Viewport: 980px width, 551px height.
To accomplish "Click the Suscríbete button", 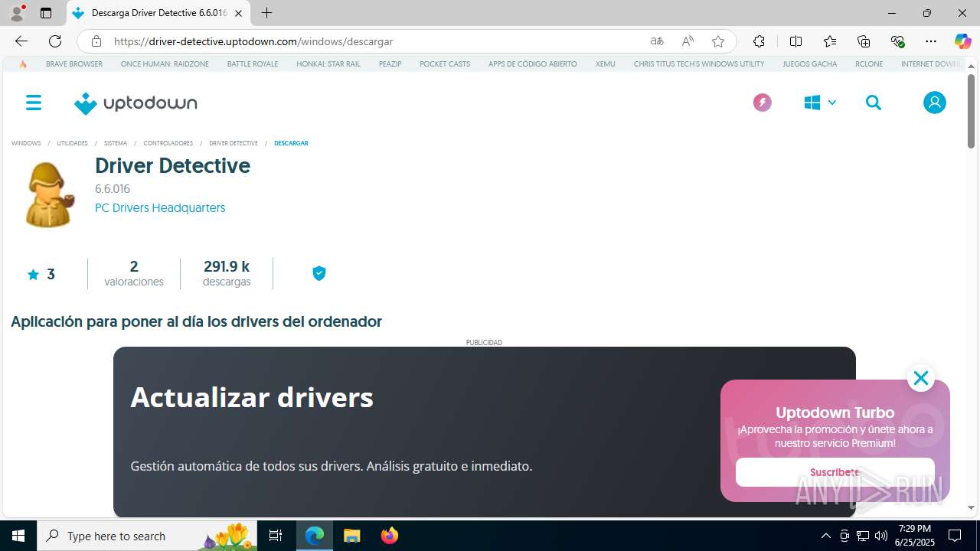I will 835,472.
